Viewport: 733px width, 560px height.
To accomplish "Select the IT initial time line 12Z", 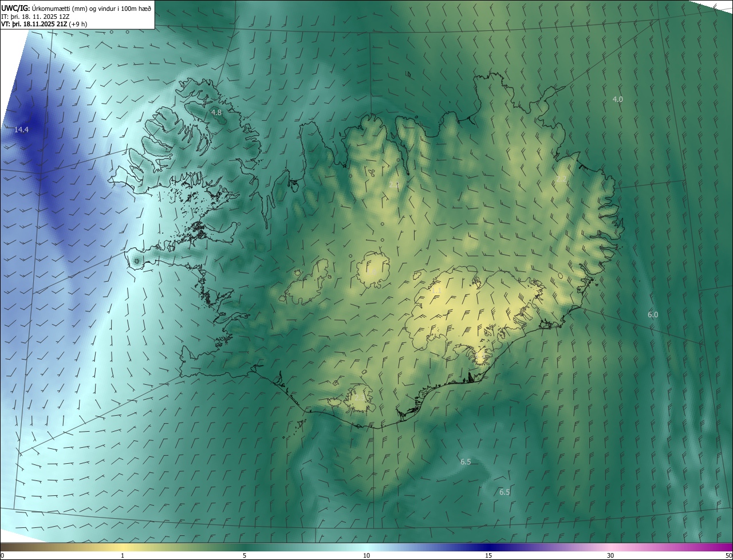I will pos(37,16).
